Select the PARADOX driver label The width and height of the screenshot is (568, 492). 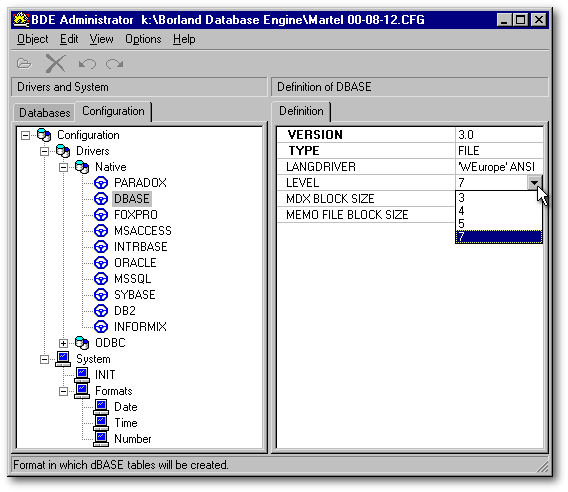[x=140, y=183]
